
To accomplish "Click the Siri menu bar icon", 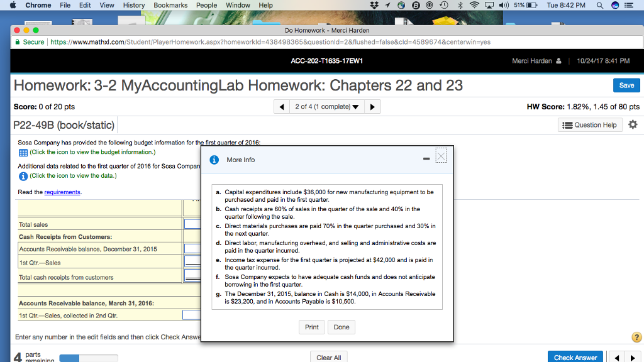I will (615, 5).
